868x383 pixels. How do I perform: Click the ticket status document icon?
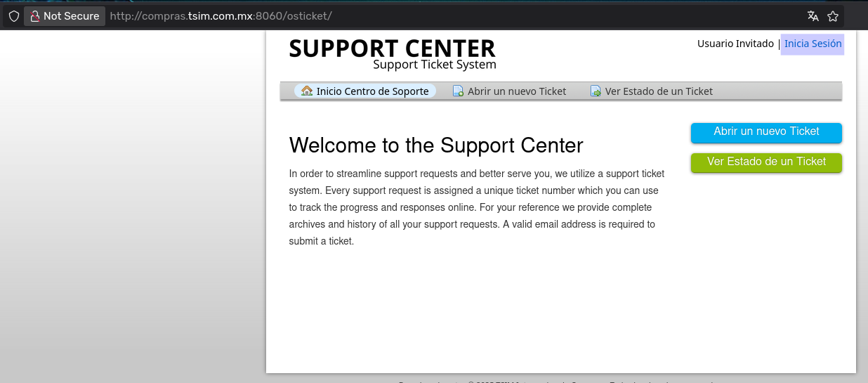pos(596,91)
